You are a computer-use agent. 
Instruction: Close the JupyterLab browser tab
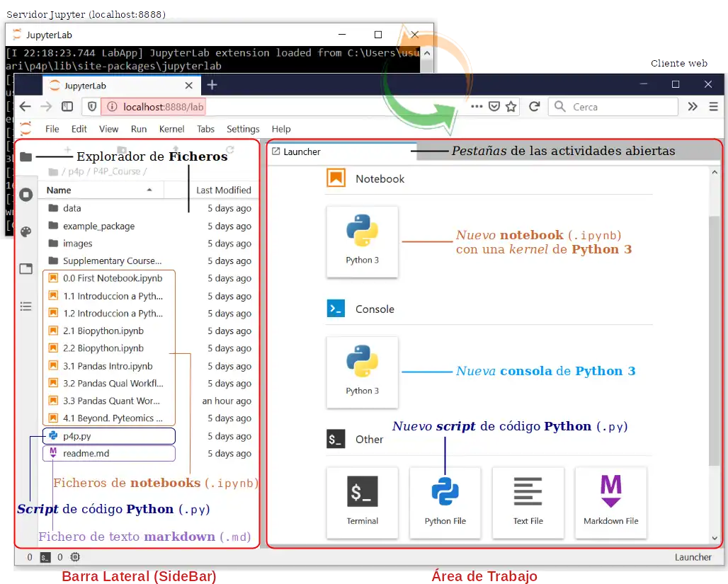pyautogui.click(x=188, y=86)
